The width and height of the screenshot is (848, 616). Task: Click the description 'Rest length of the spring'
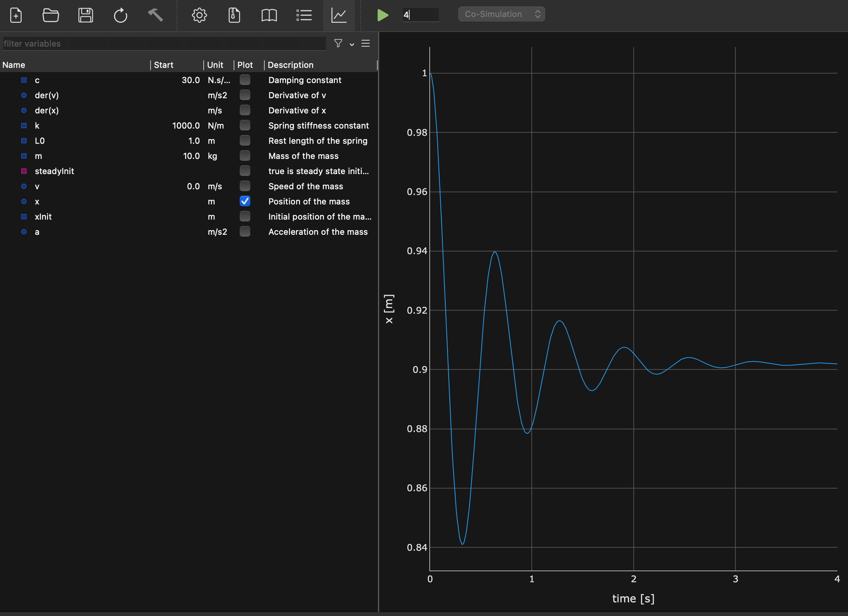point(318,141)
